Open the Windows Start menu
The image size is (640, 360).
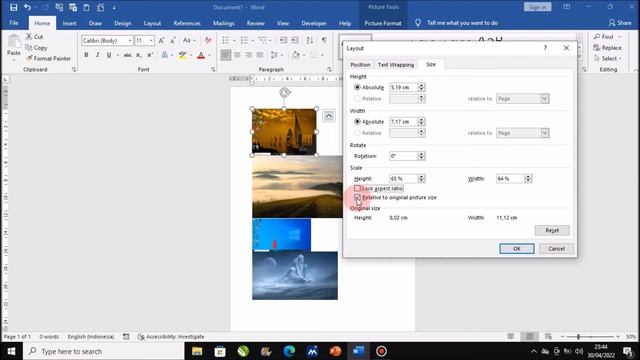click(x=11, y=351)
